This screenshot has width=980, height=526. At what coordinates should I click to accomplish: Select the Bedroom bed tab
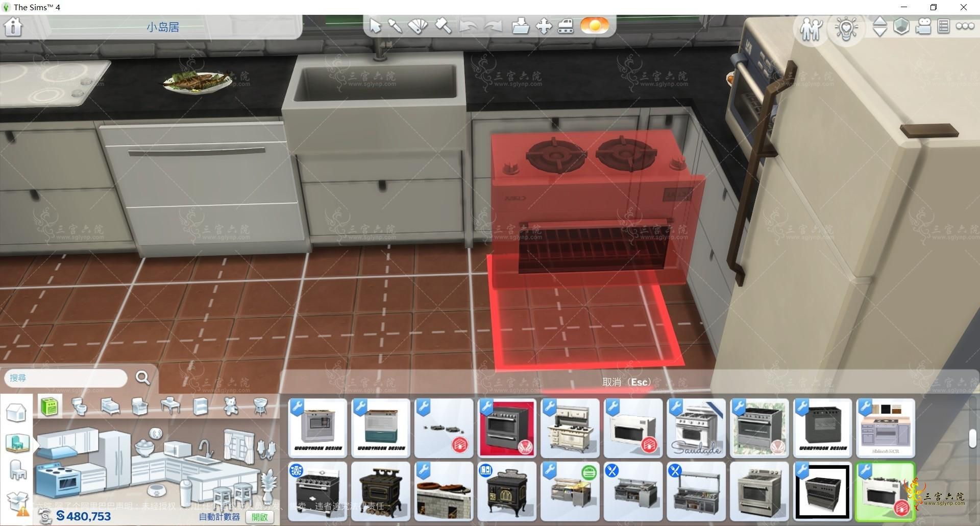point(110,407)
